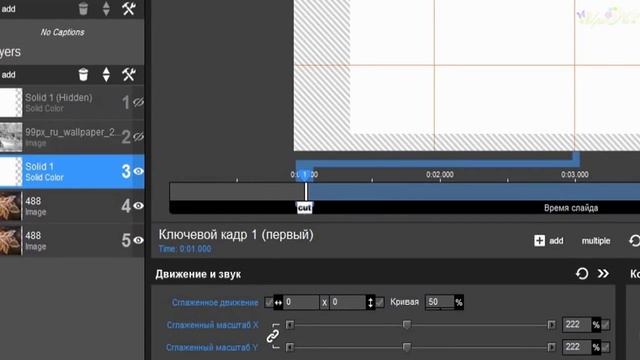Viewport: 640px width, 360px height.
Task: Edit pan Y value field
Action: [347, 302]
